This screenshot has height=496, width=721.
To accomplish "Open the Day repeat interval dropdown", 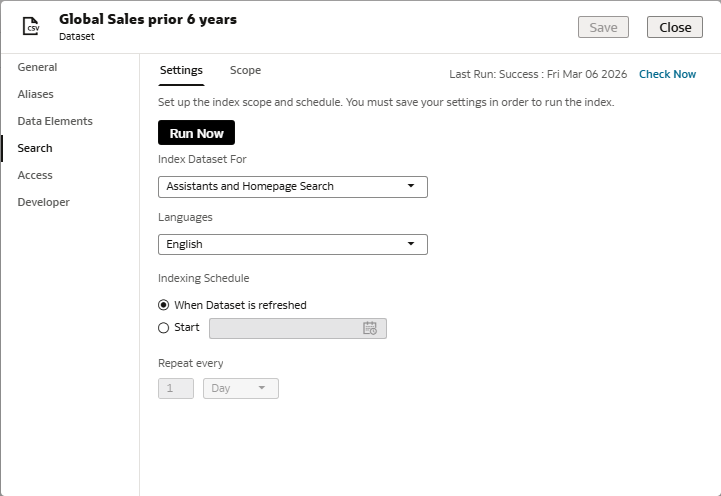I will 240,388.
